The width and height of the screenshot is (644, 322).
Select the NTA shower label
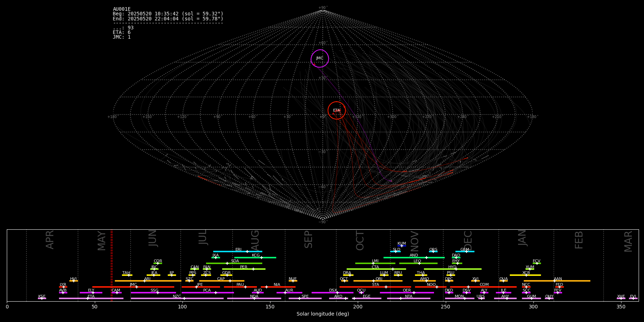(x=409, y=297)
